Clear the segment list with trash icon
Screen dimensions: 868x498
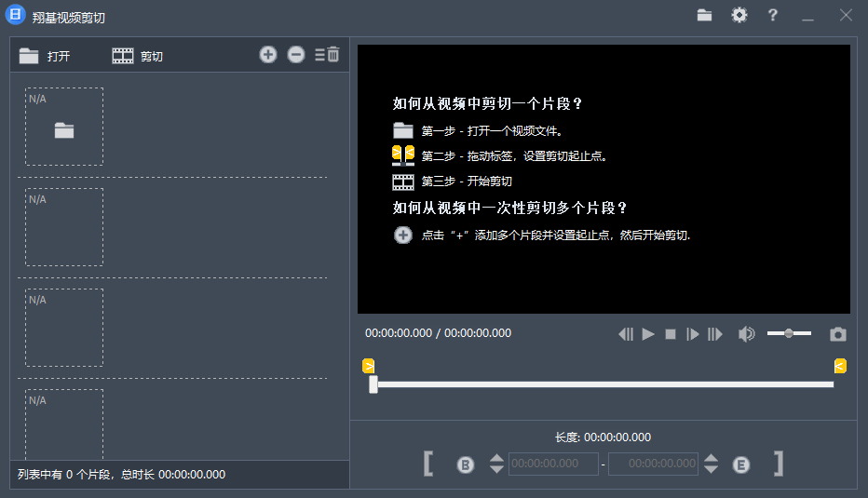tap(328, 55)
